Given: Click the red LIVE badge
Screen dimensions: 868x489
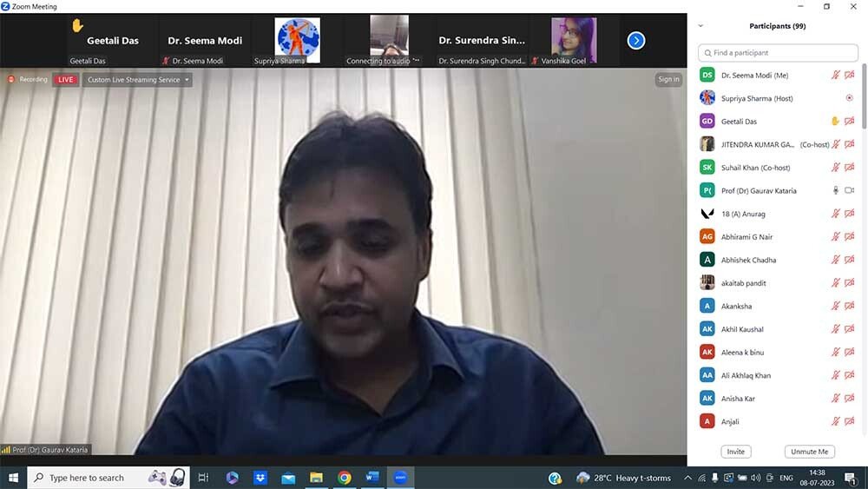Looking at the screenshot, I should 64,80.
